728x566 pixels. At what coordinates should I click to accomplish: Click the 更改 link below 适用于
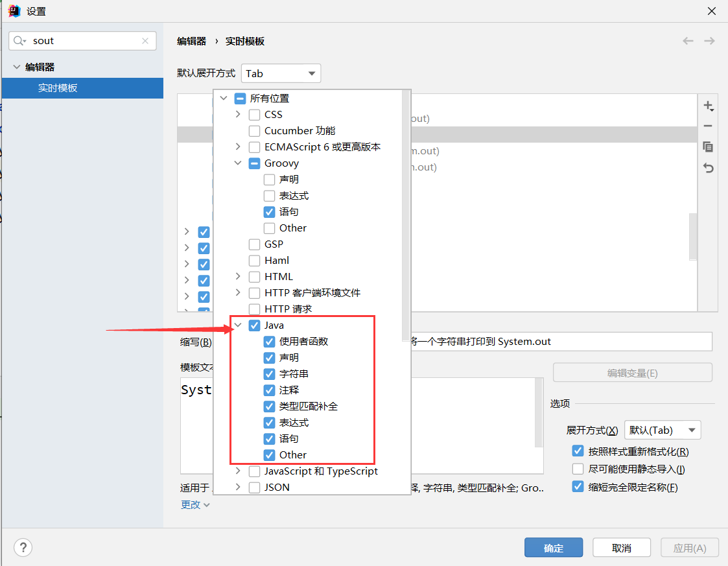pyautogui.click(x=191, y=504)
